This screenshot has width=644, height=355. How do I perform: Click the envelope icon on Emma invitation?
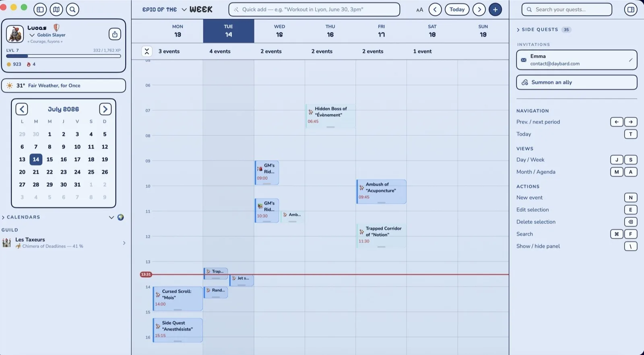click(x=524, y=60)
